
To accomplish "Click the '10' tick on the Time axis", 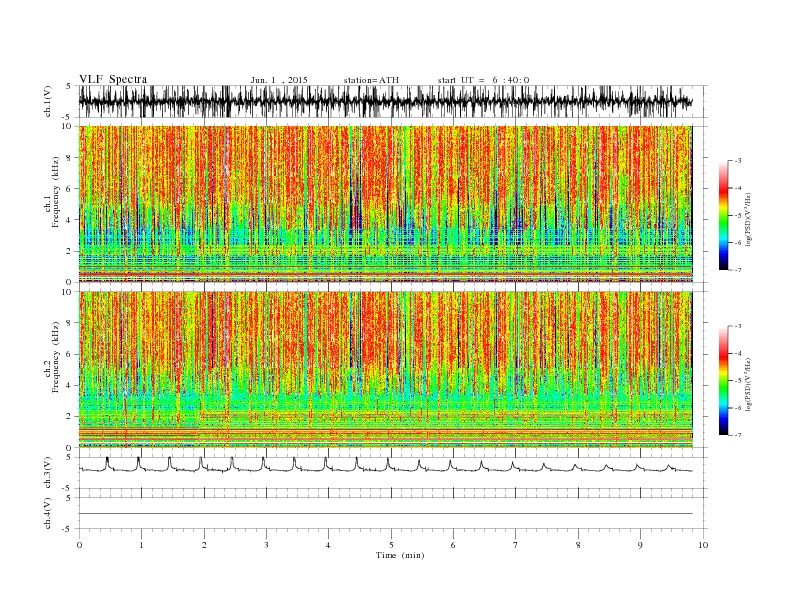I will [703, 545].
